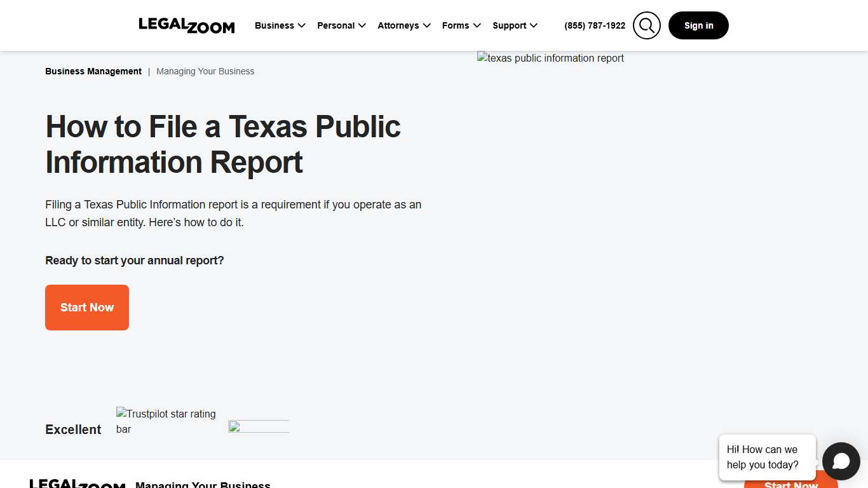Click the Business Management breadcrumb link
Image resolution: width=868 pixels, height=488 pixels.
93,71
